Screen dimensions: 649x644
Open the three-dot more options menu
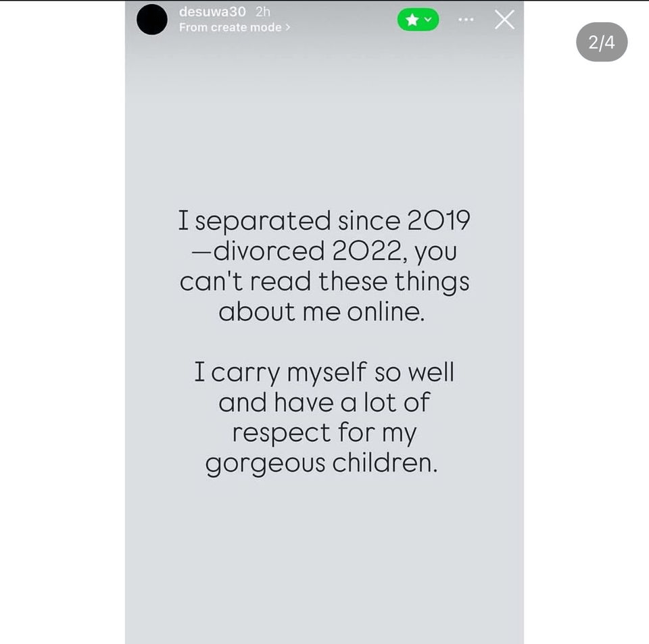coord(466,20)
